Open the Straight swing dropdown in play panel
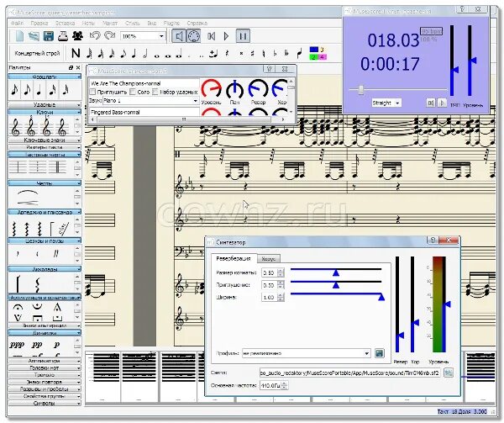 pyautogui.click(x=386, y=103)
